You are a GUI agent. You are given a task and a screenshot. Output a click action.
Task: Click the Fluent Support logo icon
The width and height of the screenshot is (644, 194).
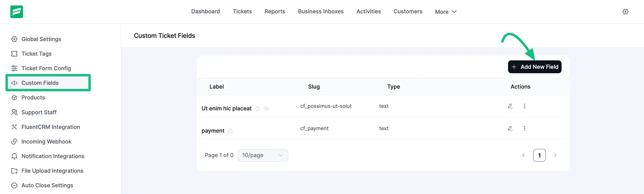pos(17,12)
